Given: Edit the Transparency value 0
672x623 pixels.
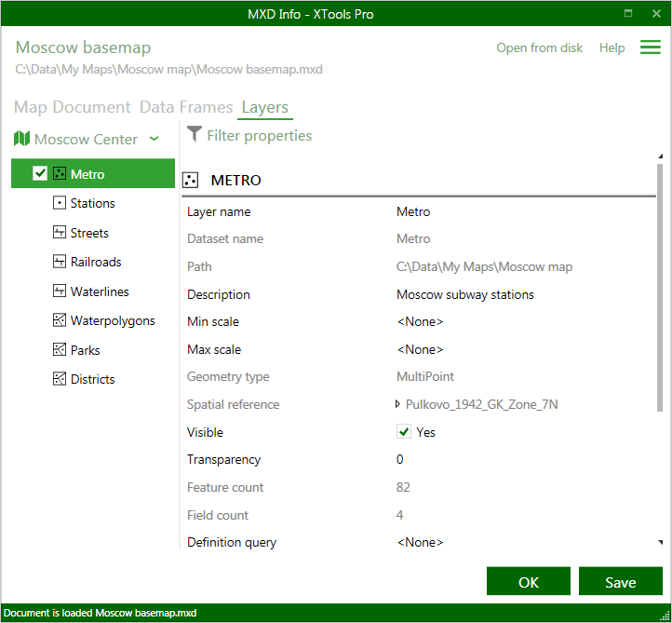Looking at the screenshot, I should click(399, 459).
